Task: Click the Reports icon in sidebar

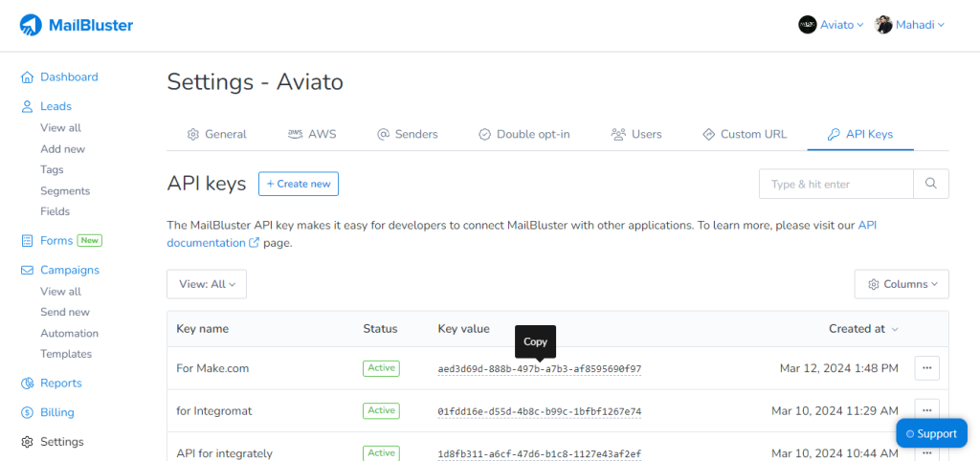Action: pyautogui.click(x=28, y=384)
